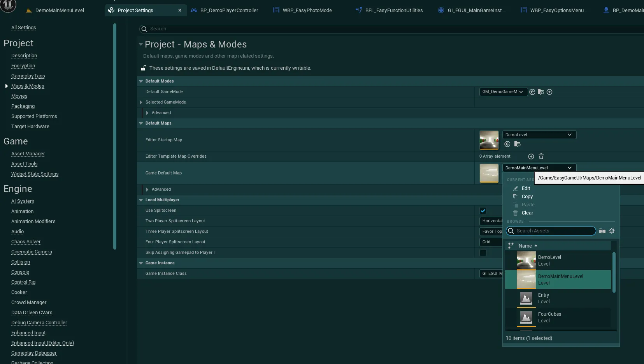This screenshot has height=364, width=644.
Task: Collapse the Local Multiplayer section
Action: pos(141,200)
